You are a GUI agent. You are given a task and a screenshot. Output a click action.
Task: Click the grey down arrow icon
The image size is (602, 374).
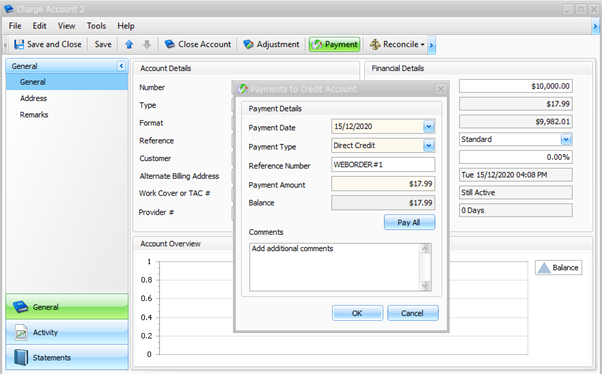tap(147, 45)
